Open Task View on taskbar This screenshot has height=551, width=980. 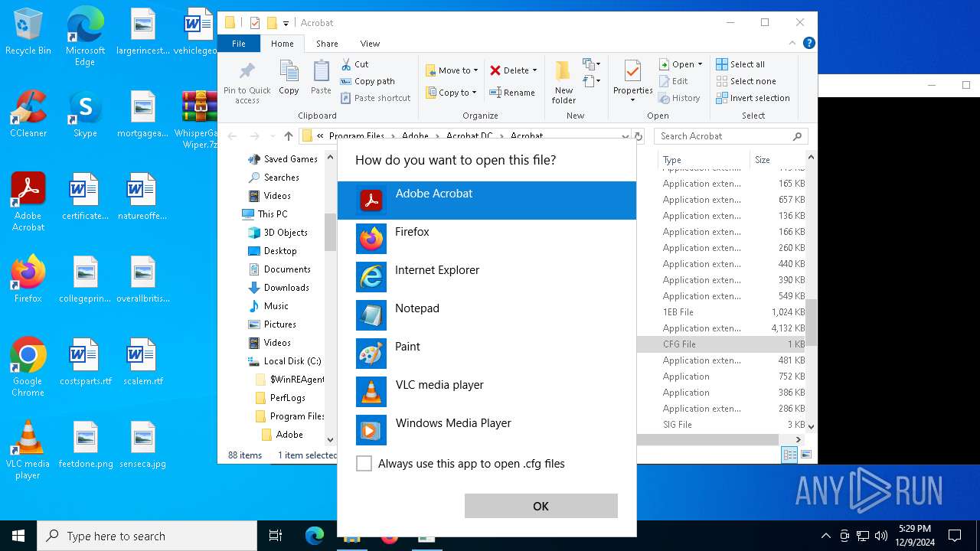[276, 536]
